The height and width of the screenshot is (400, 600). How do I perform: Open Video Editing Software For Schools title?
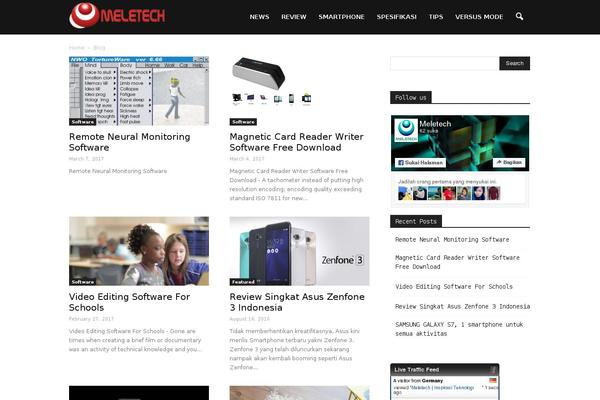pos(129,302)
